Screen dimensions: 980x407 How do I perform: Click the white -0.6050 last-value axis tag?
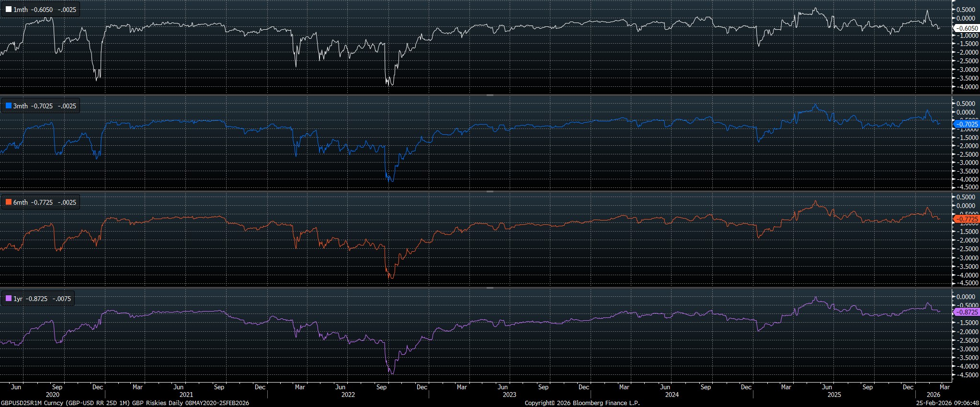pos(966,28)
